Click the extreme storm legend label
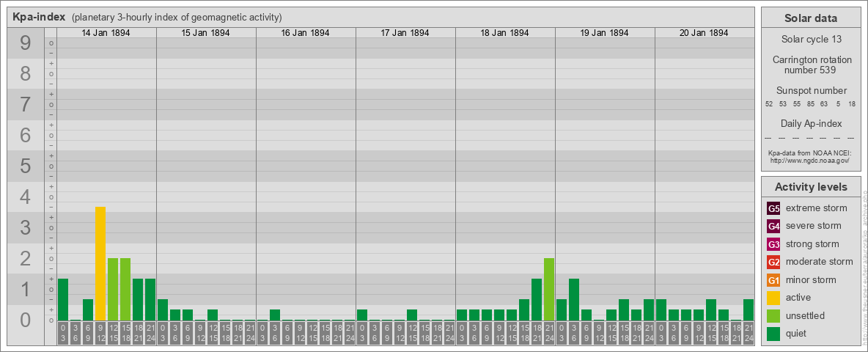This screenshot has height=352, width=868. point(817,208)
